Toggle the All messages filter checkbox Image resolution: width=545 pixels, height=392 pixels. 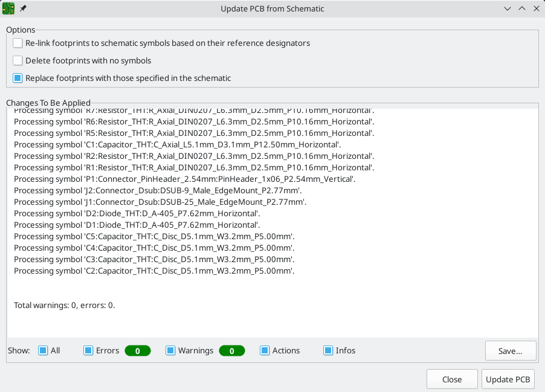click(x=43, y=350)
